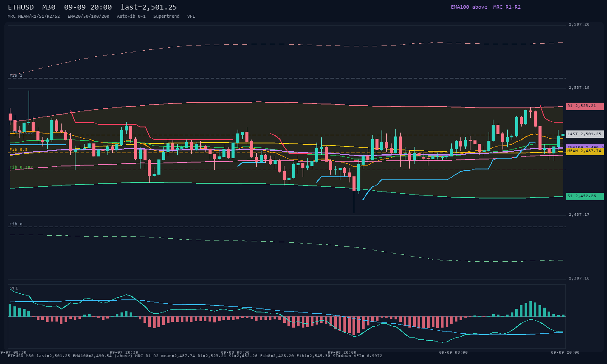Click EMA100=2,490.54 in the status line
Image resolution: width=607 pixels, height=364 pixels.
92,356
